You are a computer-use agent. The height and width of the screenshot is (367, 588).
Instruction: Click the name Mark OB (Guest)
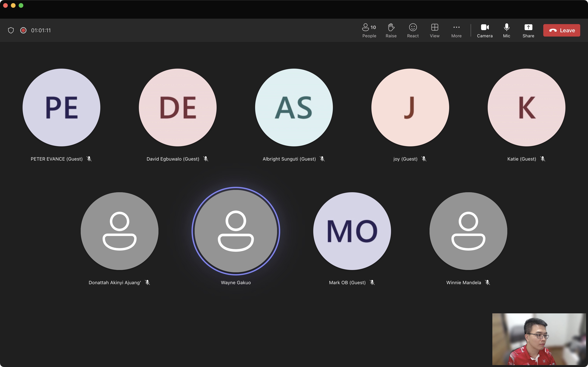(347, 282)
